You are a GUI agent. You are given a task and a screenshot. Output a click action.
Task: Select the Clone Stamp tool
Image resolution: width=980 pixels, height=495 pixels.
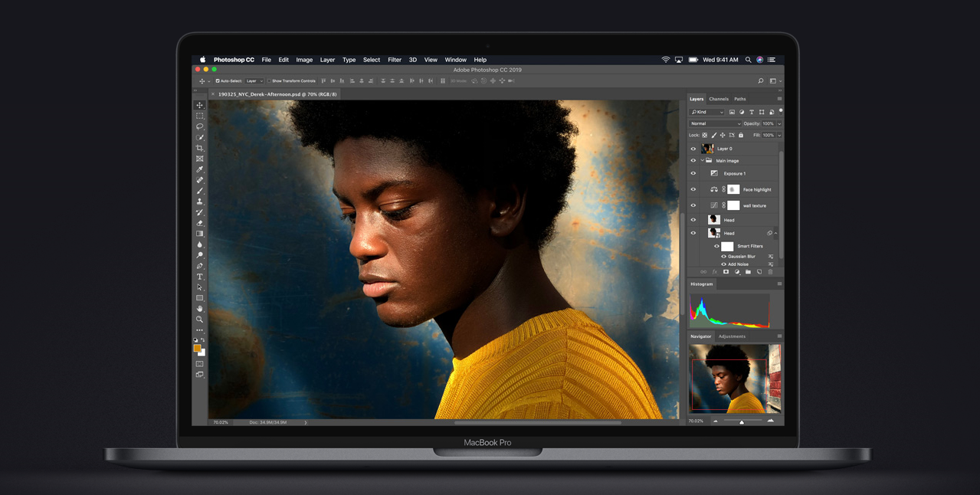pyautogui.click(x=200, y=202)
